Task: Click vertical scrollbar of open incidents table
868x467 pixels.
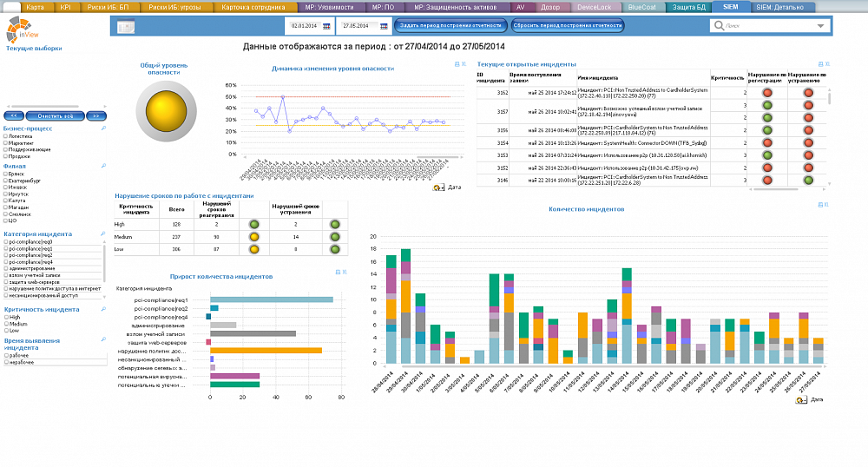Action: [x=829, y=98]
